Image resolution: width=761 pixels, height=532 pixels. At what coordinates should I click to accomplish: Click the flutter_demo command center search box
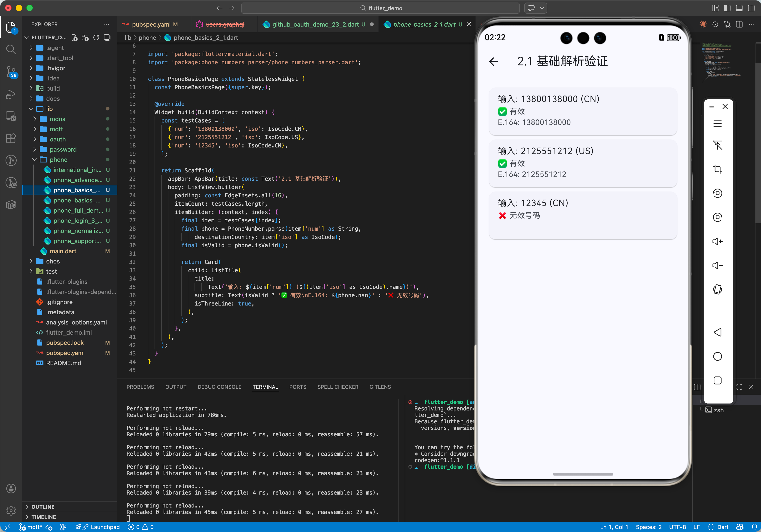pos(380,8)
